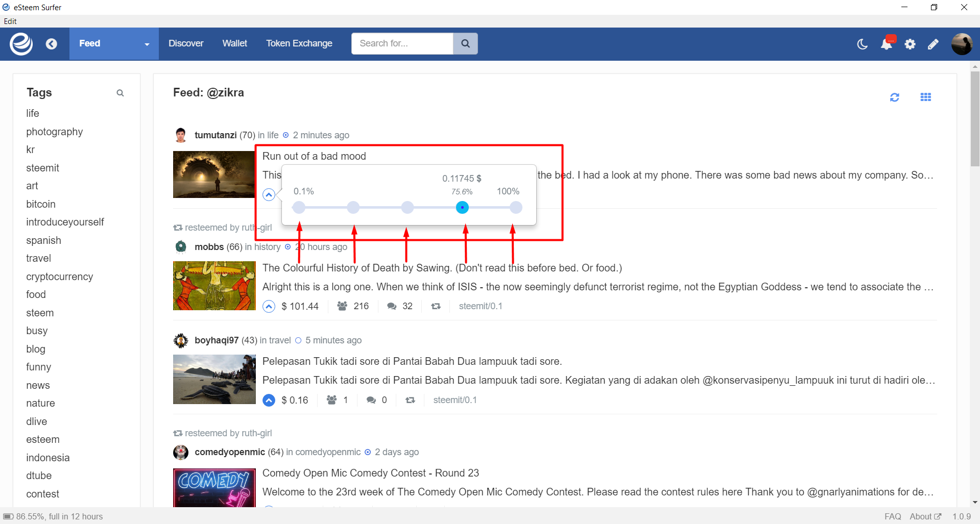Open settings gear icon

tap(910, 44)
